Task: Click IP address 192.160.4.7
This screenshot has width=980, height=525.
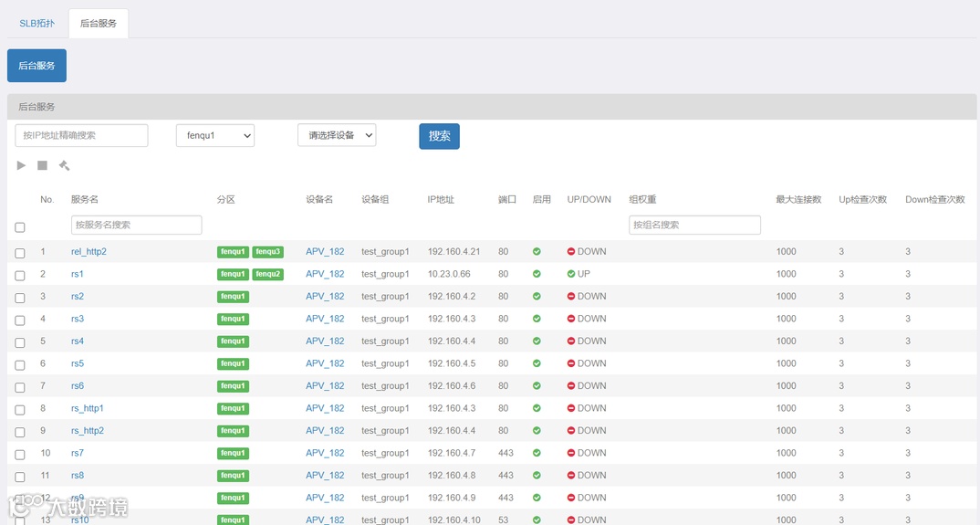Action: (452, 453)
